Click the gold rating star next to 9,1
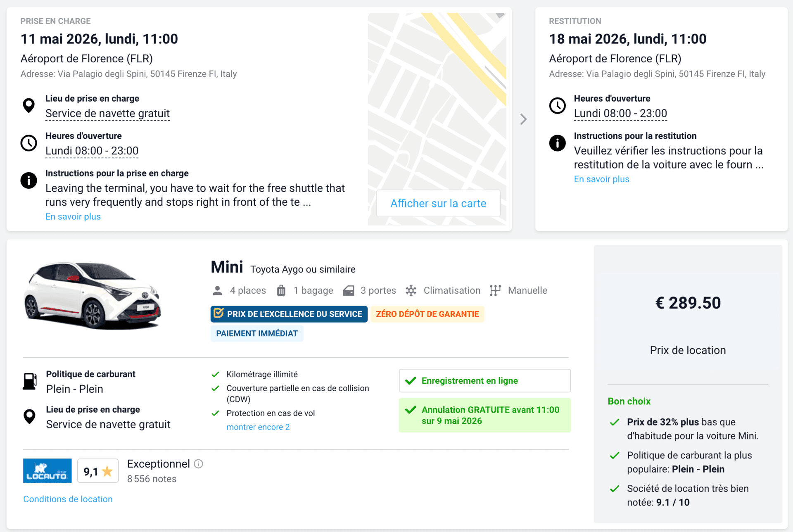The image size is (793, 532). click(108, 470)
